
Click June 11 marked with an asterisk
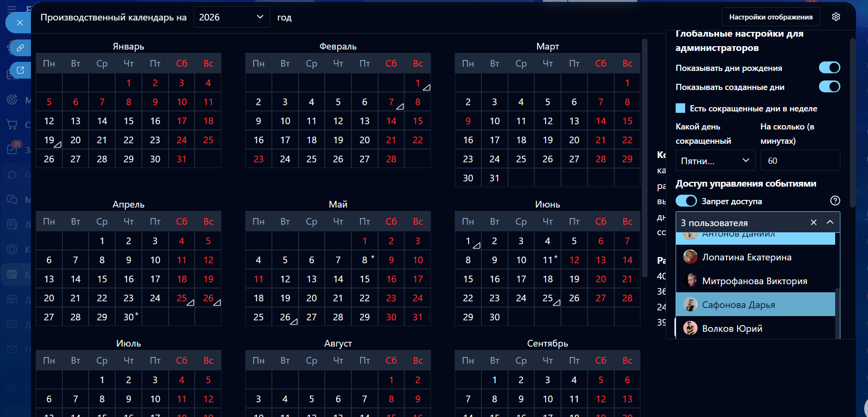548,260
